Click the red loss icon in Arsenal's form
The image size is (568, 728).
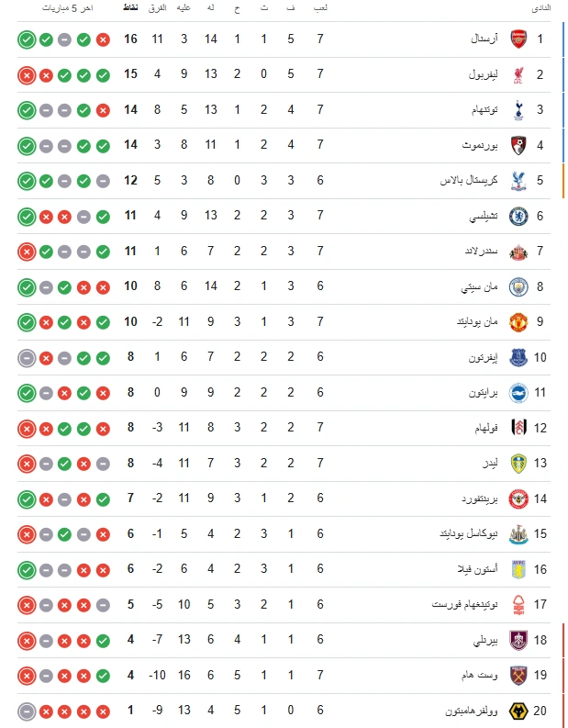point(103,39)
